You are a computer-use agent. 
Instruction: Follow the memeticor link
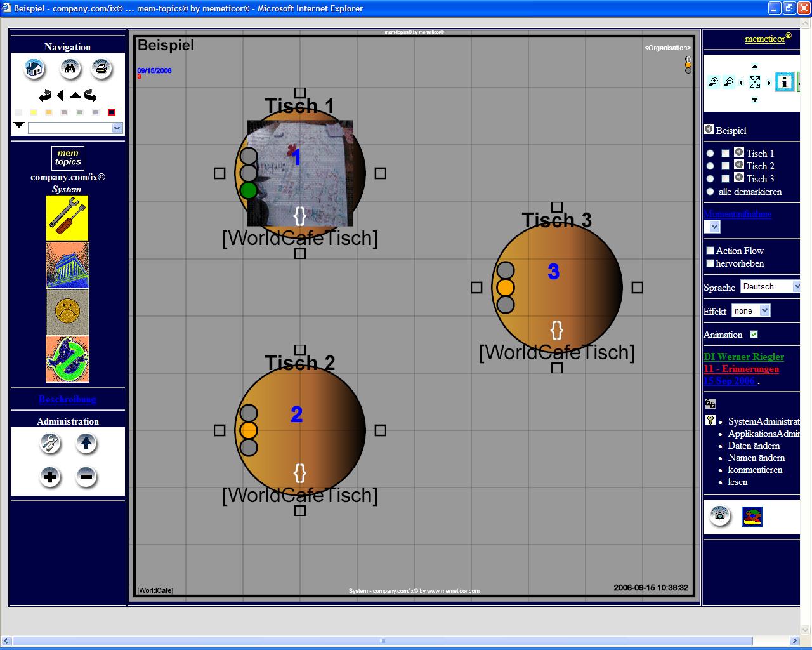(x=765, y=39)
